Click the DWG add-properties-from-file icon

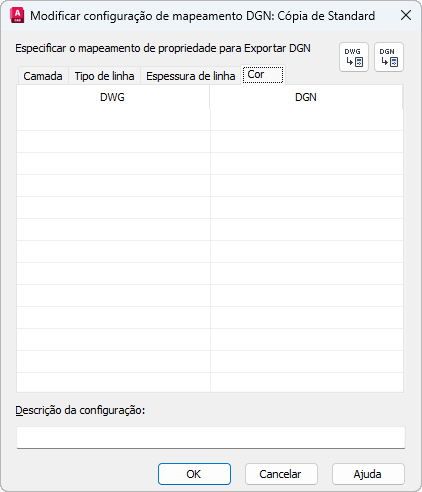pos(354,57)
